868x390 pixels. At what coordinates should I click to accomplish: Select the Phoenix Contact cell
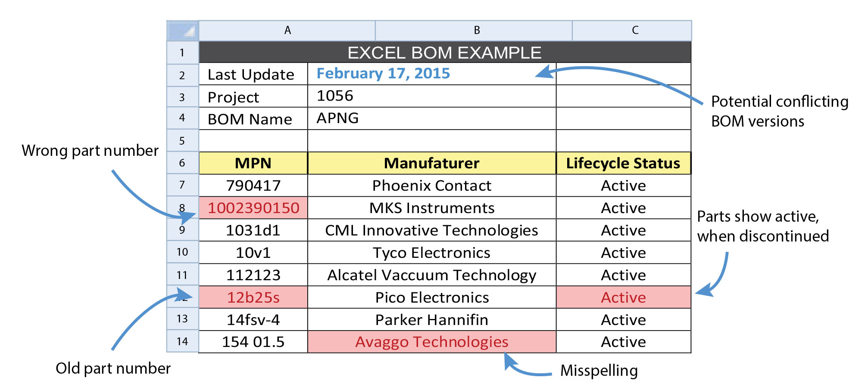[x=432, y=186]
